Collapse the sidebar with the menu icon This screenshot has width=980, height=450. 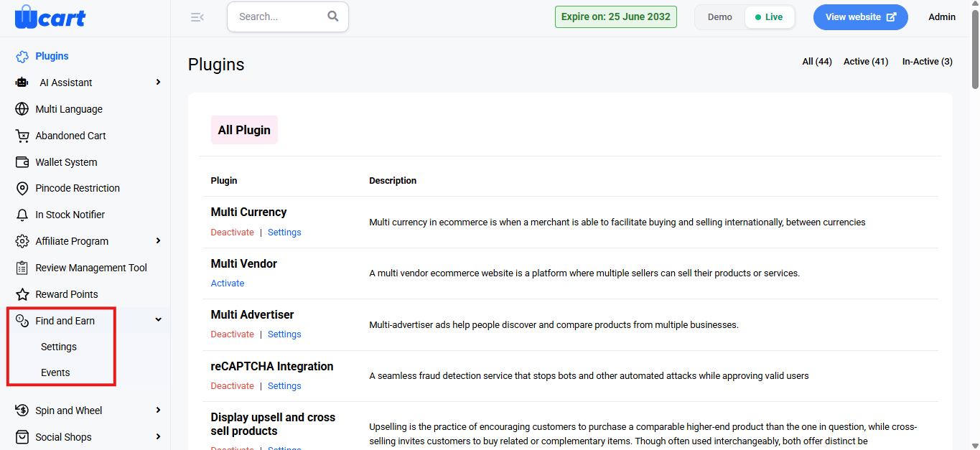(x=197, y=17)
